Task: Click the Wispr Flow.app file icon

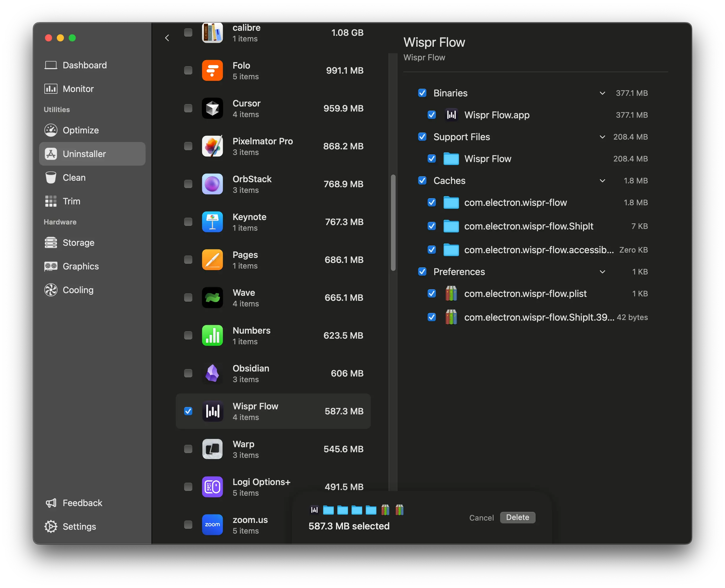Action: tap(451, 115)
